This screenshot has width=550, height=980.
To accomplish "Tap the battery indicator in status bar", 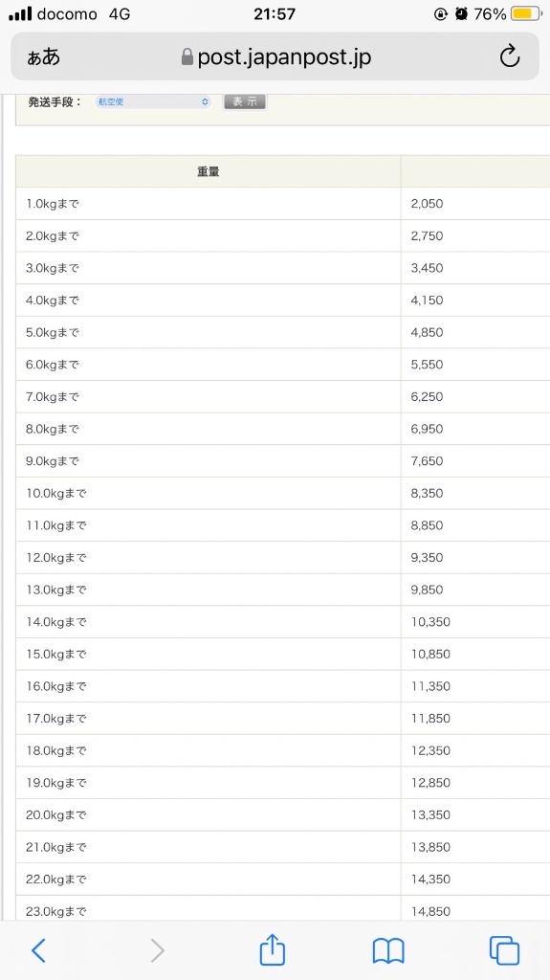I will pos(527,13).
